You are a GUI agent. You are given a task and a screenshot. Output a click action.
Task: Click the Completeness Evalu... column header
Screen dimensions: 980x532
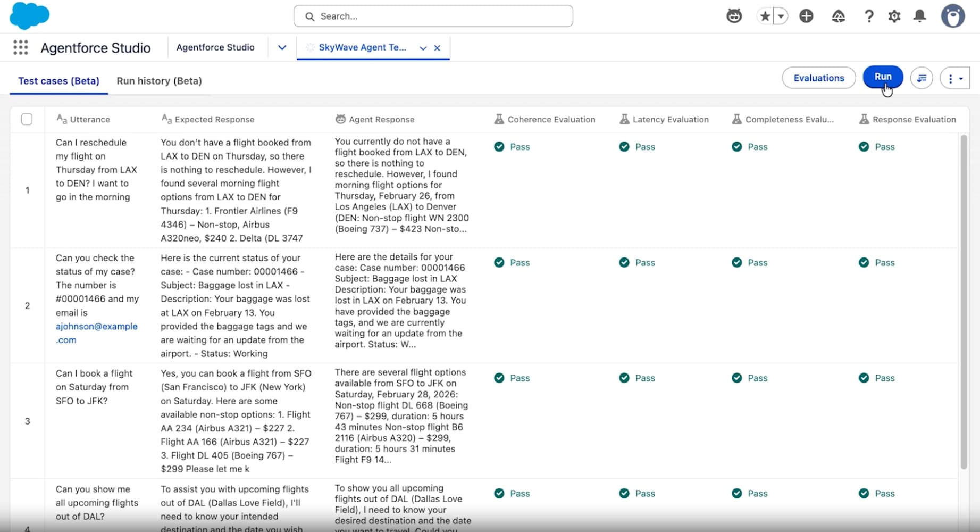[783, 119]
